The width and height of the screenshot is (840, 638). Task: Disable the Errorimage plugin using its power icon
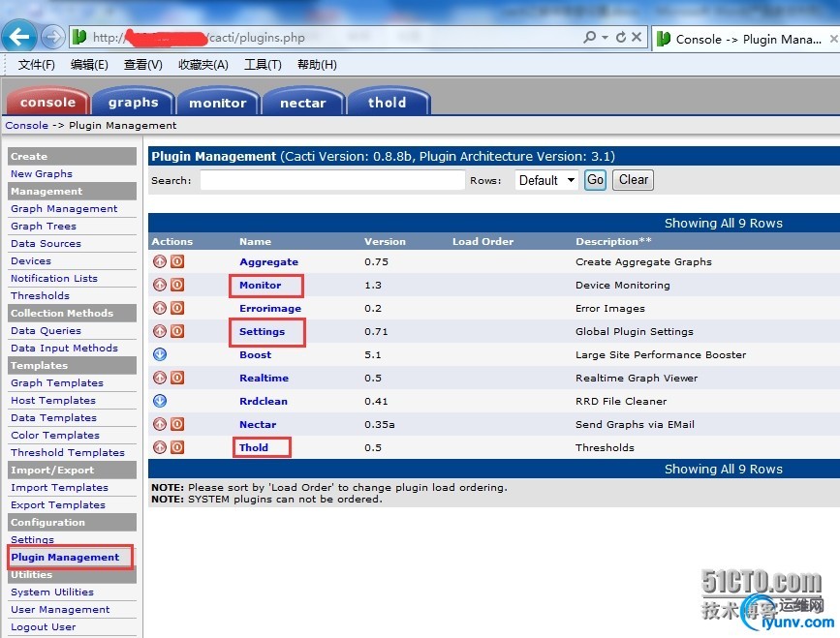coord(177,308)
